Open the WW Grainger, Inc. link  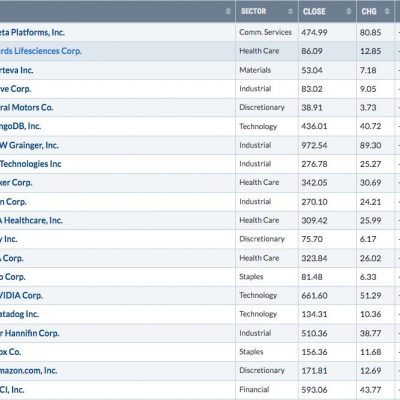29,145
